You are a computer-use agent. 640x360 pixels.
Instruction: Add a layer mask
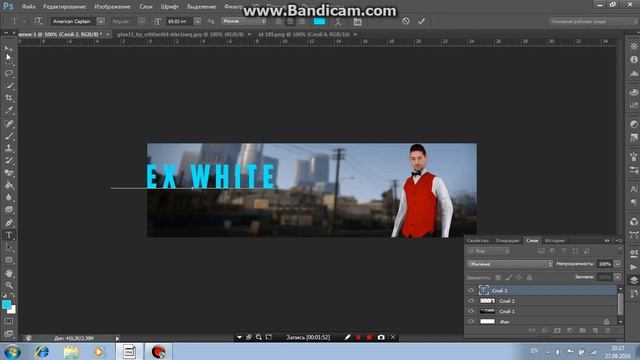click(557, 331)
